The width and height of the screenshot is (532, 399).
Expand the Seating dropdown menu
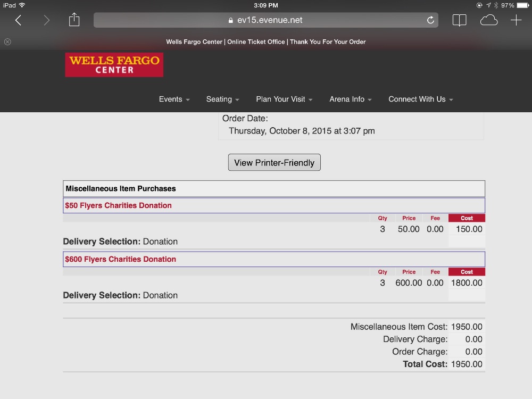click(222, 99)
